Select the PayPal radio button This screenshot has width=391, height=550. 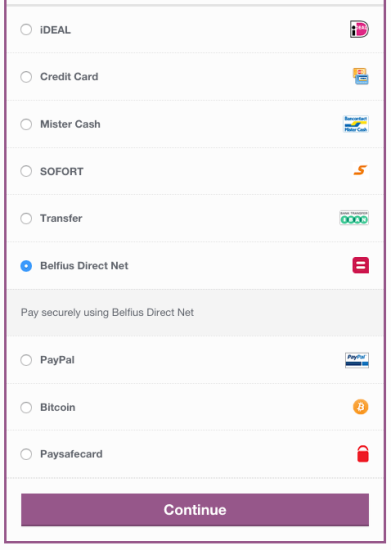[26, 360]
